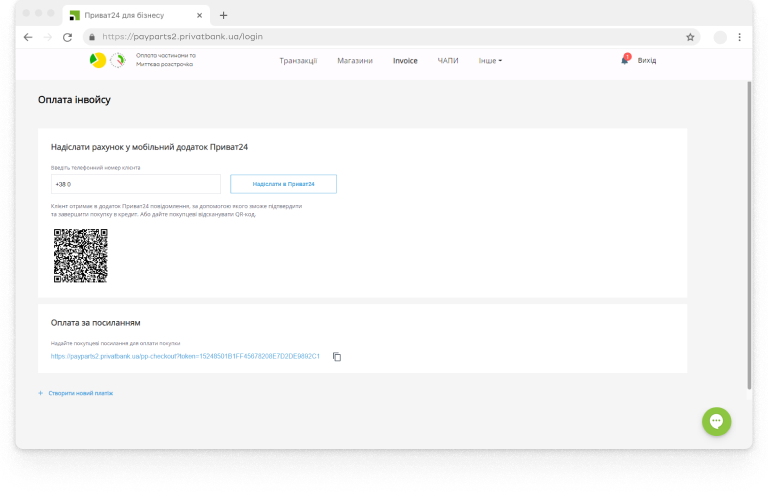Viewport: 768px width, 499px height.
Task: Expand the Інше dropdown menu
Action: click(x=490, y=61)
